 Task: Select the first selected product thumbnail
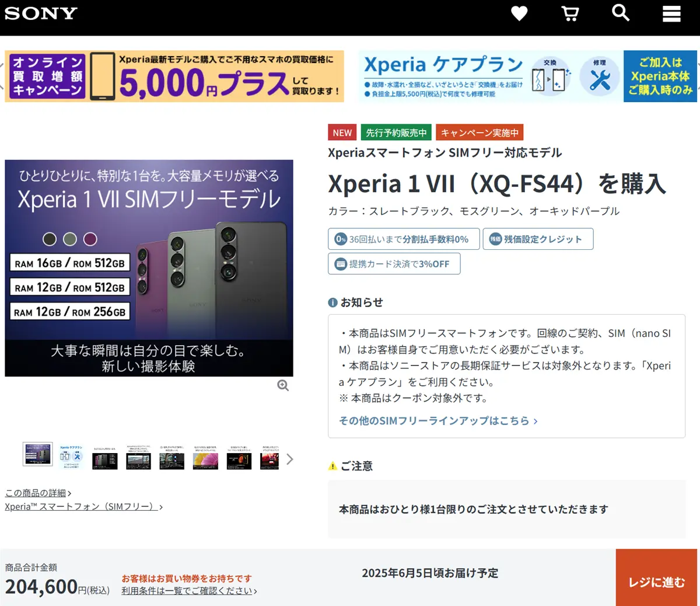pyautogui.click(x=38, y=454)
